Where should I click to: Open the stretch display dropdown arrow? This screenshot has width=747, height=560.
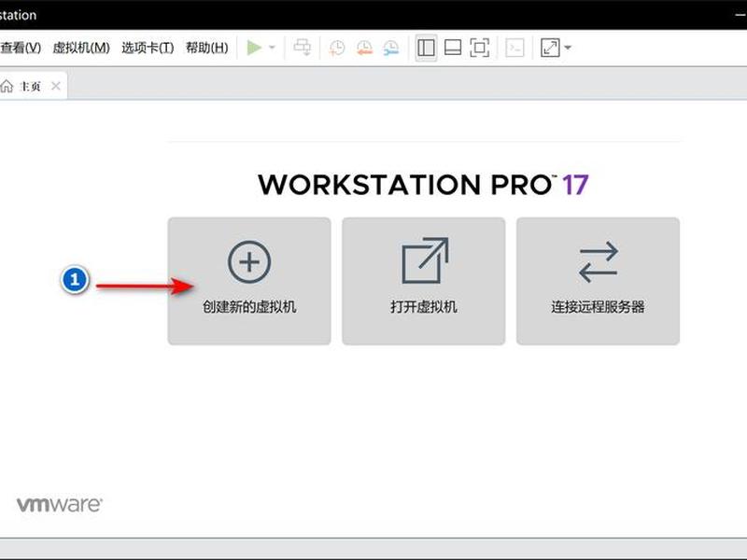tap(568, 48)
